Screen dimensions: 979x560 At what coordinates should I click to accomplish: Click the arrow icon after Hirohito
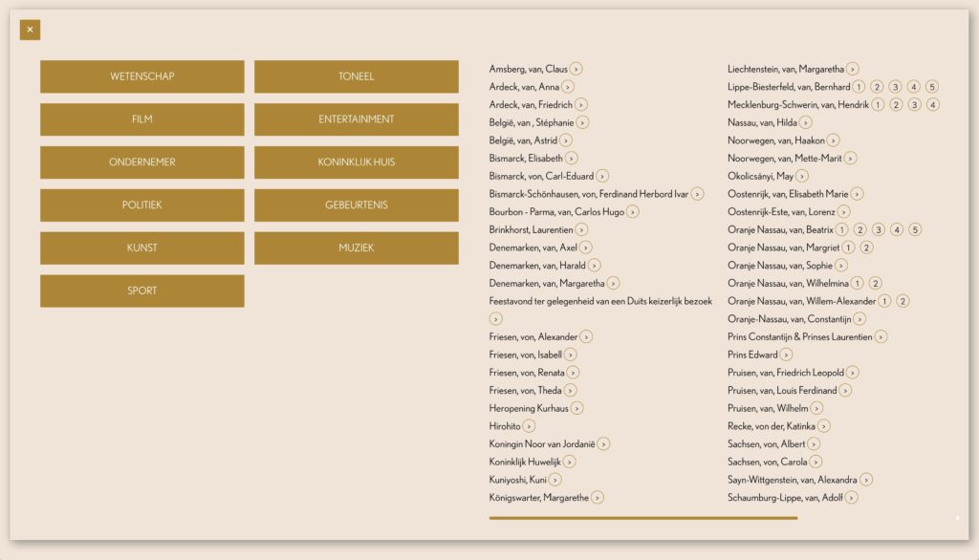(529, 426)
